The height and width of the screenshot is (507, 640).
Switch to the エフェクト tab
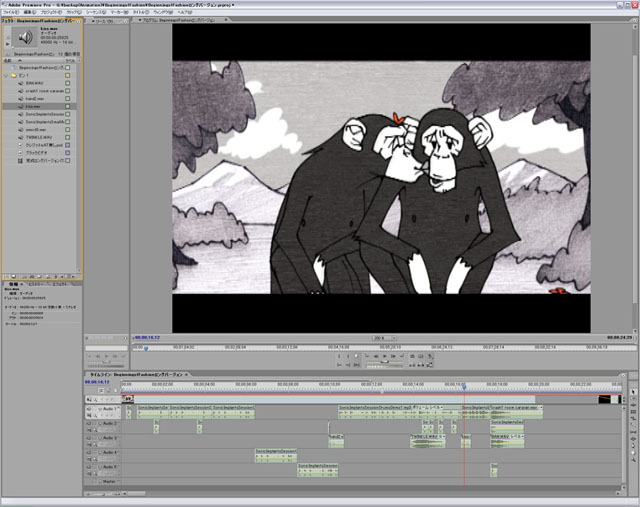(60, 284)
